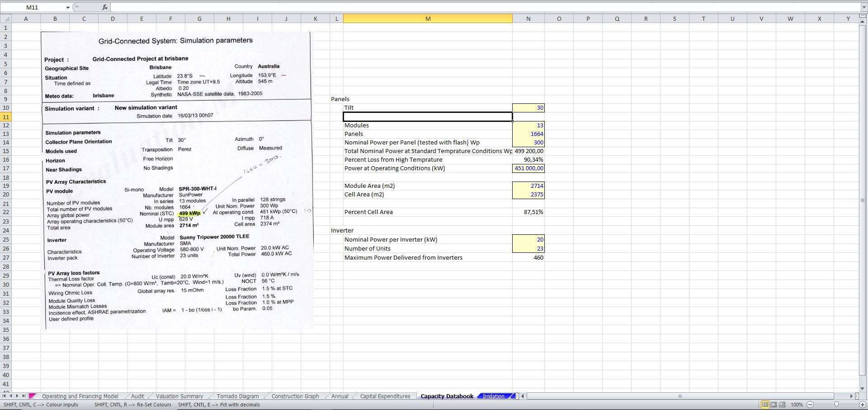This screenshot has width=868, height=410.
Task: Switch to Capital Expenditures sheet tab
Action: coord(385,396)
